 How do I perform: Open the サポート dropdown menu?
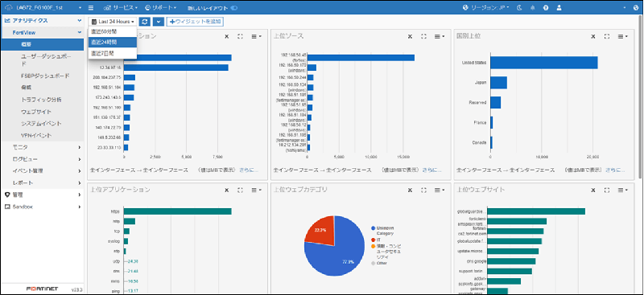point(160,7)
